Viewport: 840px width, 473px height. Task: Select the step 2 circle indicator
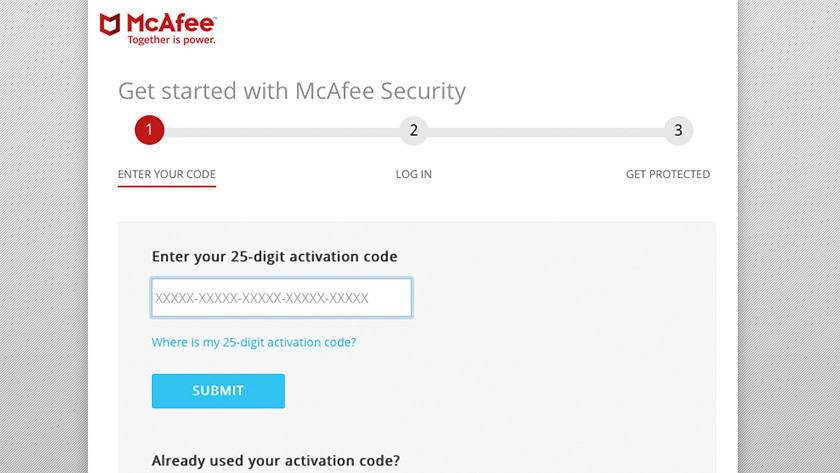coord(413,130)
